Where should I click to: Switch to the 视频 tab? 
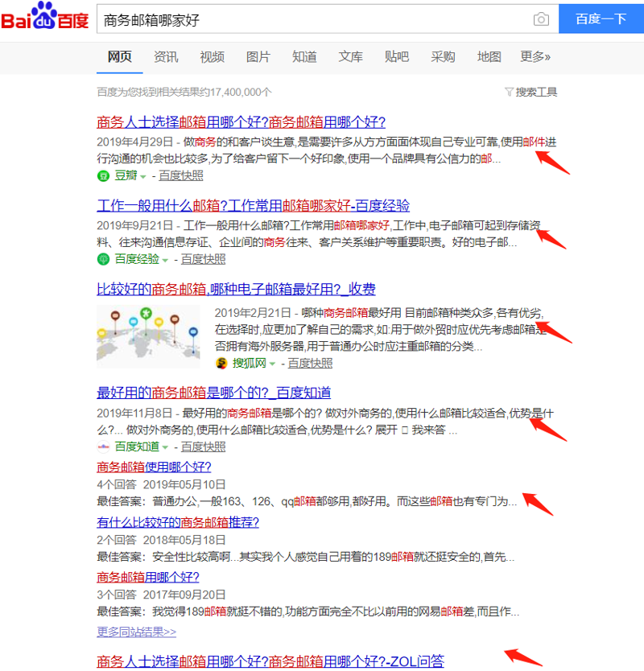(x=212, y=56)
